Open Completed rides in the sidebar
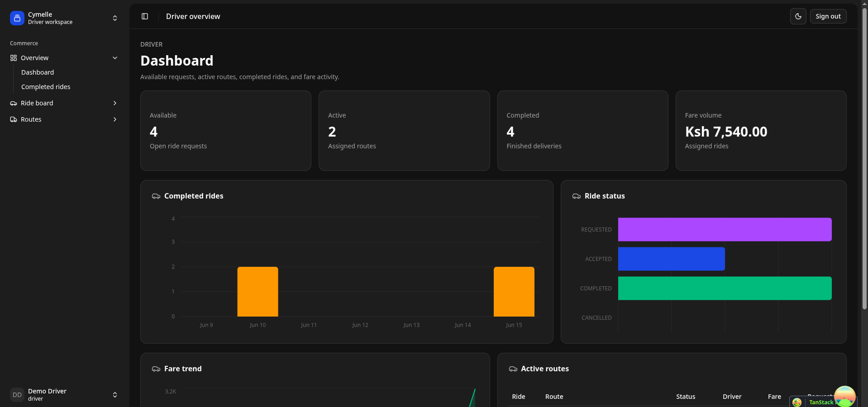This screenshot has height=407, width=868. tap(46, 87)
